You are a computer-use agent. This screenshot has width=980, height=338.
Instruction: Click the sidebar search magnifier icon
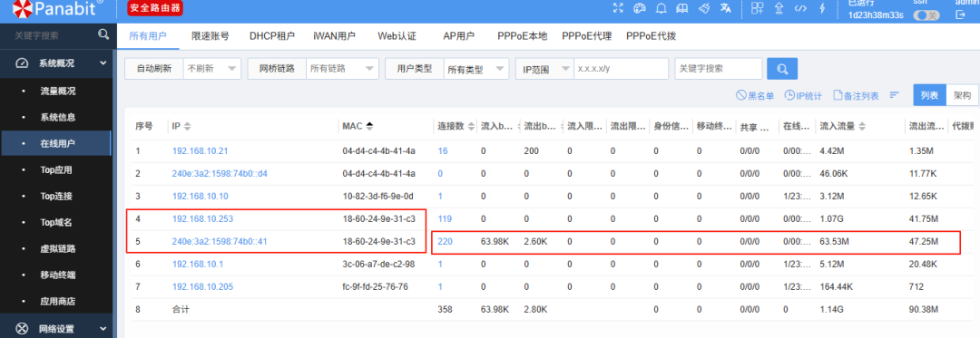click(103, 35)
